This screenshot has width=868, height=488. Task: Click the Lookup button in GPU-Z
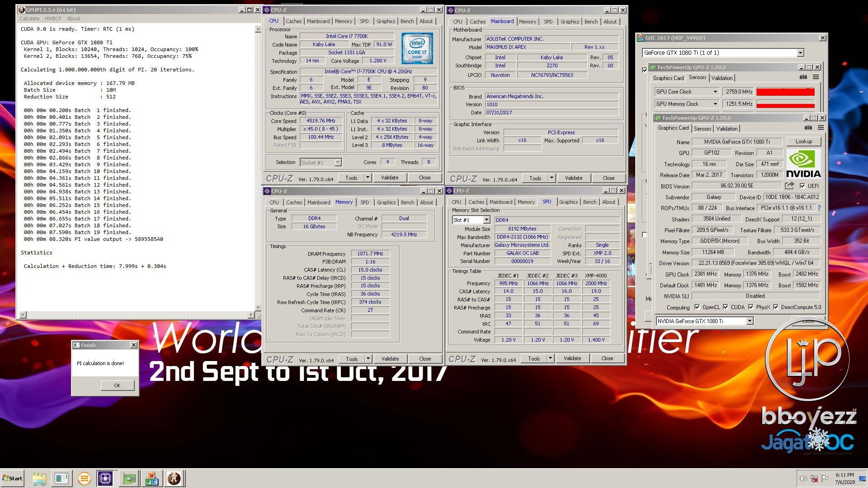[x=803, y=141]
